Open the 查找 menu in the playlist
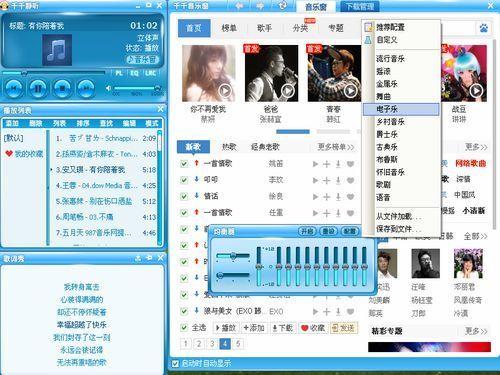500x375 pixels. (x=106, y=123)
